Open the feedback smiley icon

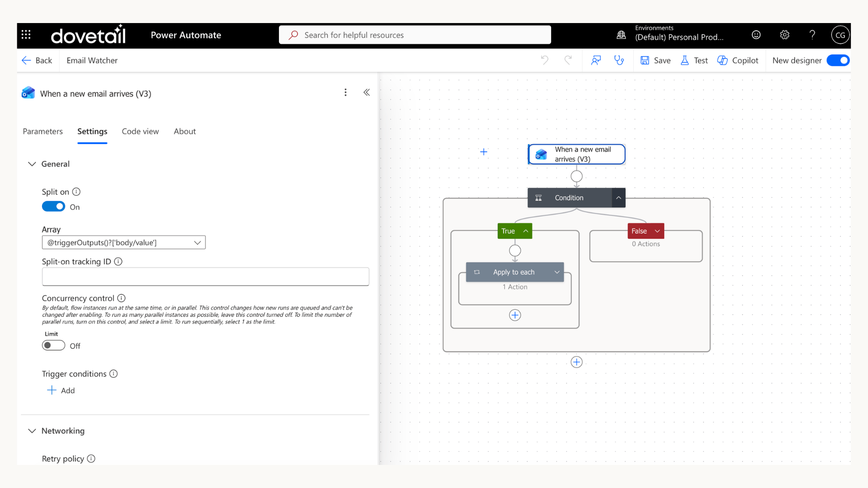[756, 35]
